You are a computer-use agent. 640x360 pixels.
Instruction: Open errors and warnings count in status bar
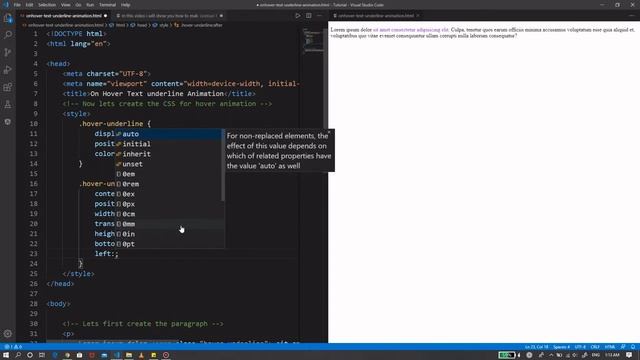pyautogui.click(x=13, y=347)
